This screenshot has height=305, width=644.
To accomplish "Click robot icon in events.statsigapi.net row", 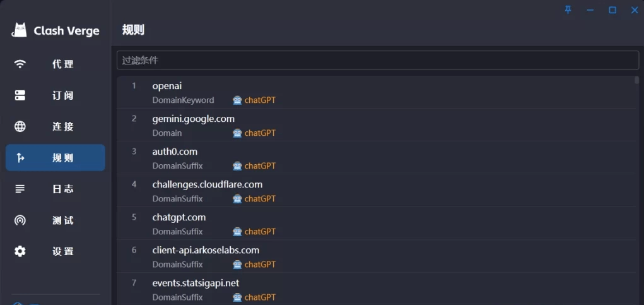I will tap(237, 297).
